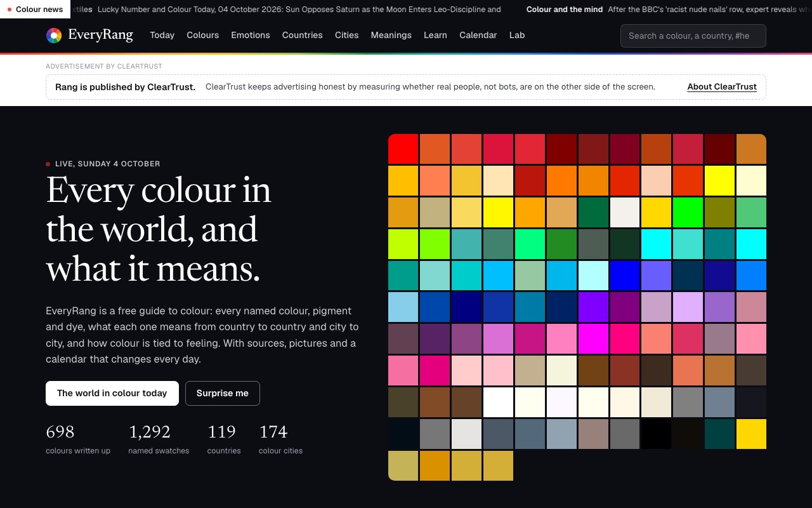Screen dimensions: 812x508
Task: Open the BBC 'racist nude nails' headline
Action: click(x=709, y=10)
